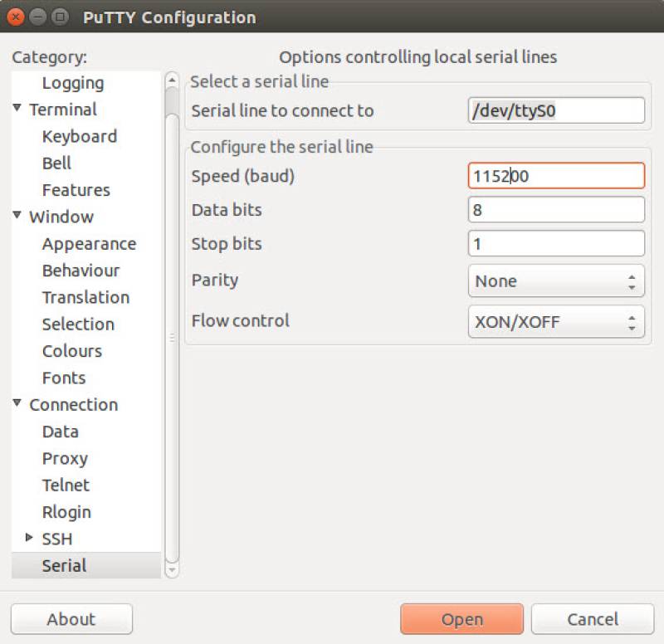This screenshot has height=644, width=664.
Task: Focus the Speed (baud) field
Action: [556, 176]
